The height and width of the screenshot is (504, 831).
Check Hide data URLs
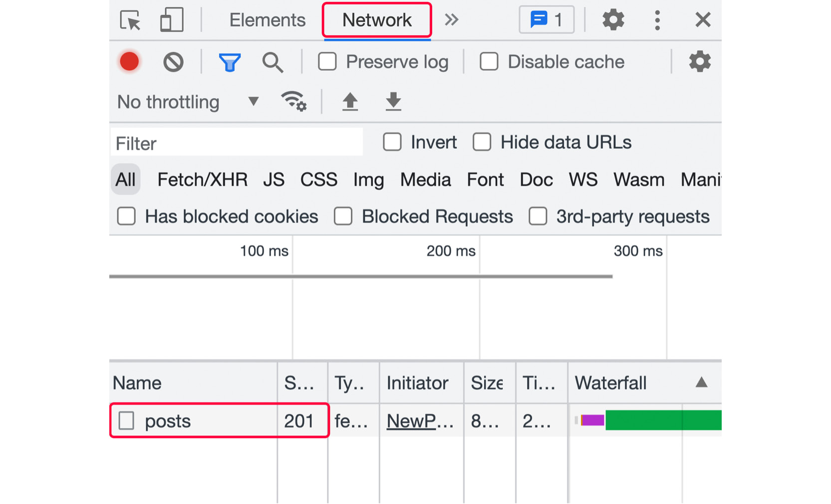482,142
